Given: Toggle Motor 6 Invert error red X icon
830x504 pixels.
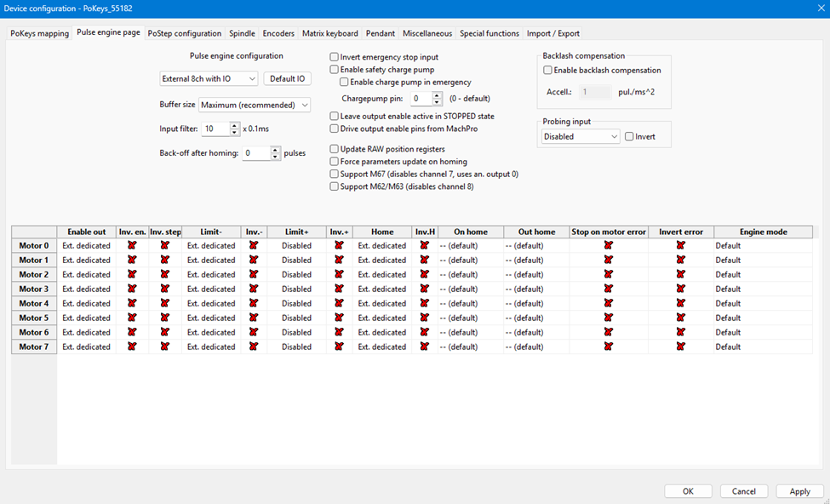Looking at the screenshot, I should click(x=681, y=332).
